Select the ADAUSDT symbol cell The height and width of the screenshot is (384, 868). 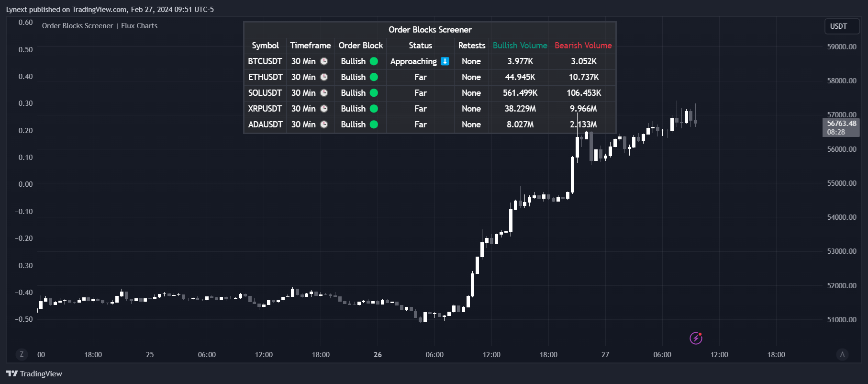[265, 124]
